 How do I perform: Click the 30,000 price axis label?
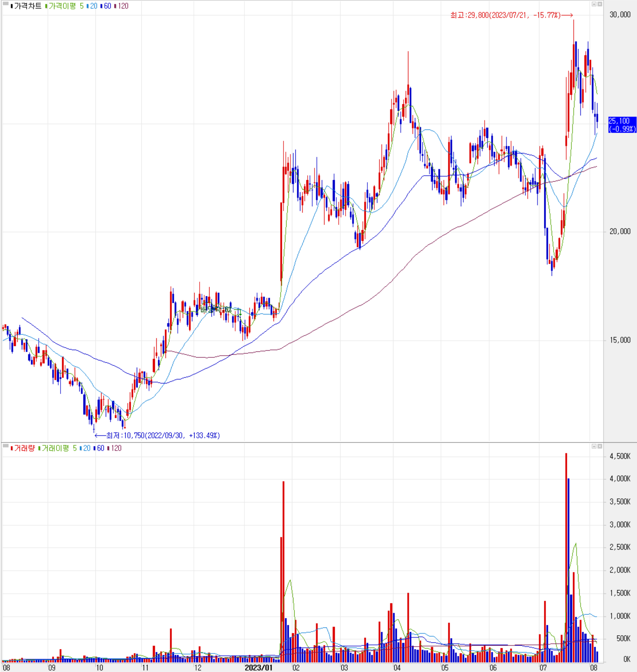[620, 15]
